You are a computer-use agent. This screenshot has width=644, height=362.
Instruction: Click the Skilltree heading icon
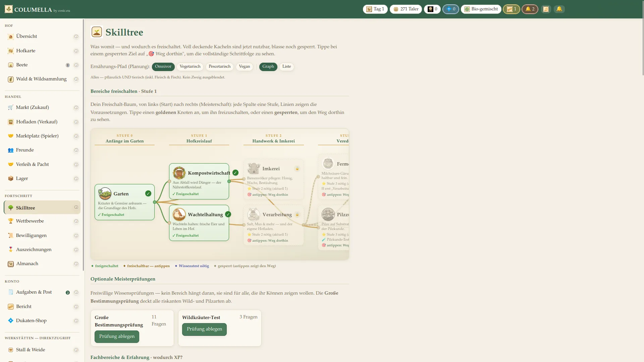[97, 32]
